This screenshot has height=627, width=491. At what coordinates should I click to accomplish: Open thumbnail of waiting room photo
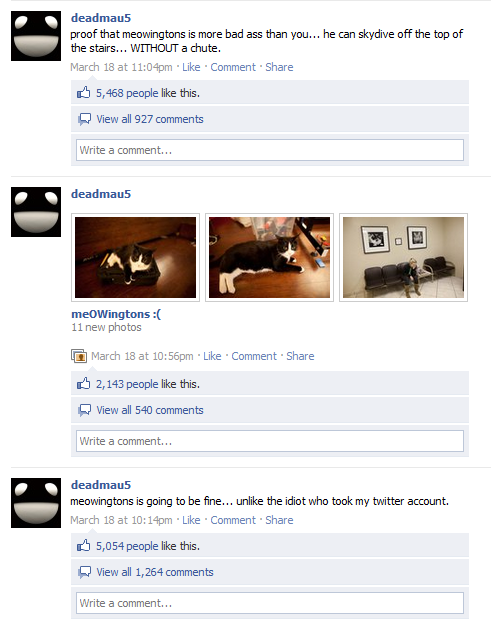[403, 258]
